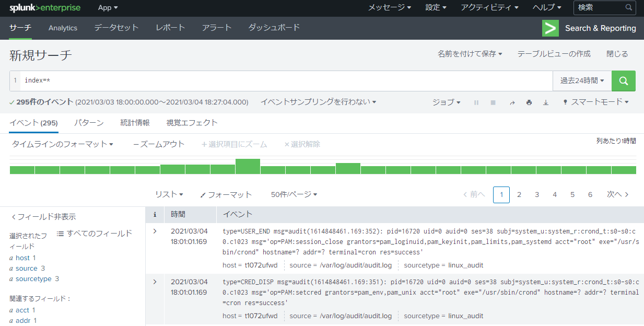Click 次へ next page link
This screenshot has width=644, height=326.
(617, 194)
